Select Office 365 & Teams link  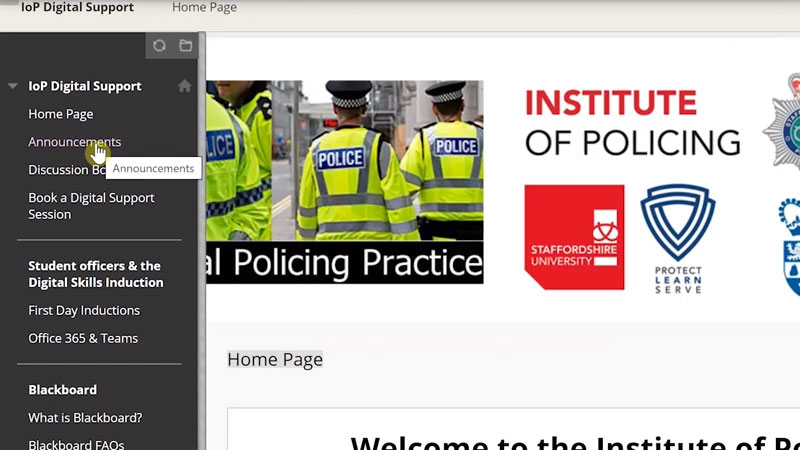click(x=83, y=338)
